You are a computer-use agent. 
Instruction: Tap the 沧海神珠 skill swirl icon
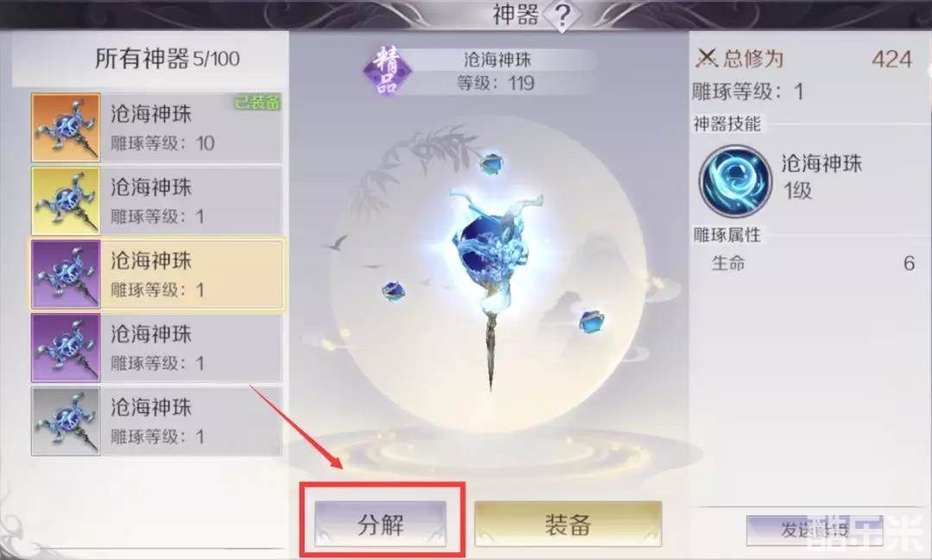coord(735,180)
